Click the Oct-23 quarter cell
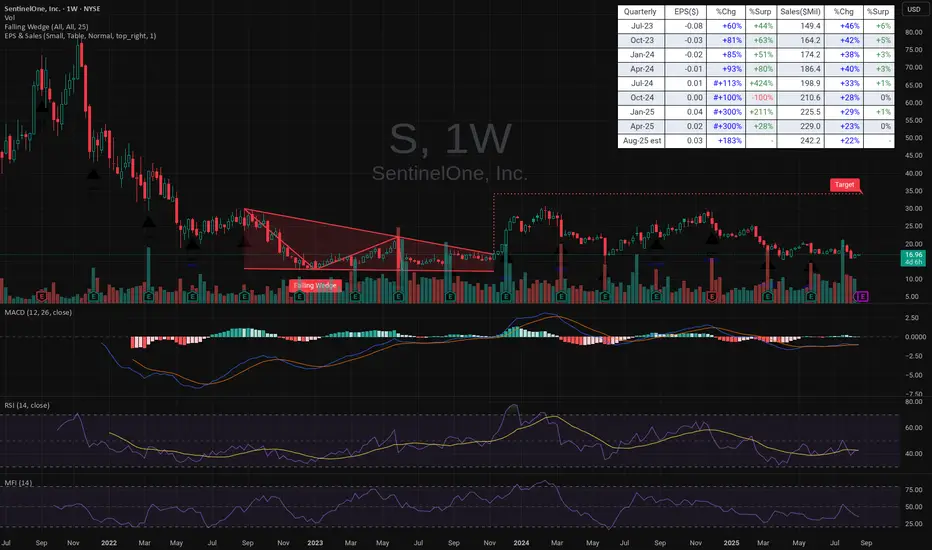Screen dimensions: 932x550 point(641,40)
